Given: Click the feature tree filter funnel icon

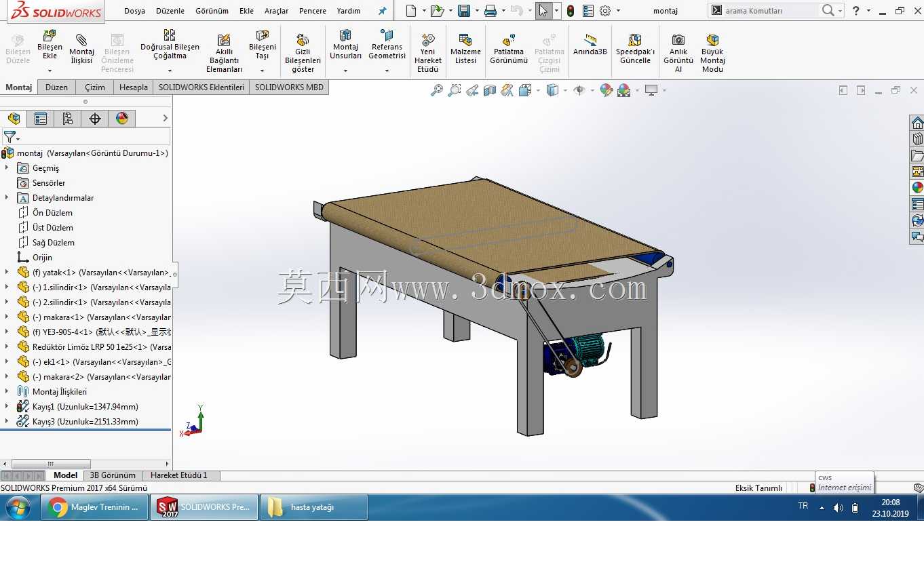Looking at the screenshot, I should click(x=9, y=137).
